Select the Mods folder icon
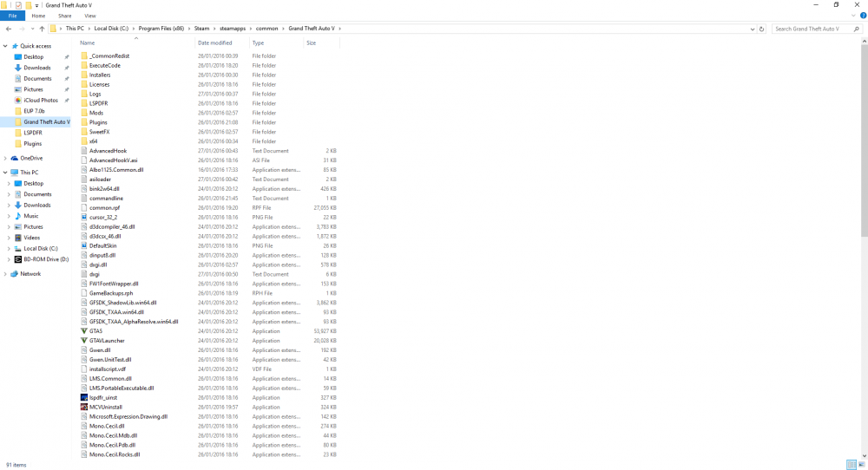This screenshot has width=868, height=470. (x=84, y=113)
